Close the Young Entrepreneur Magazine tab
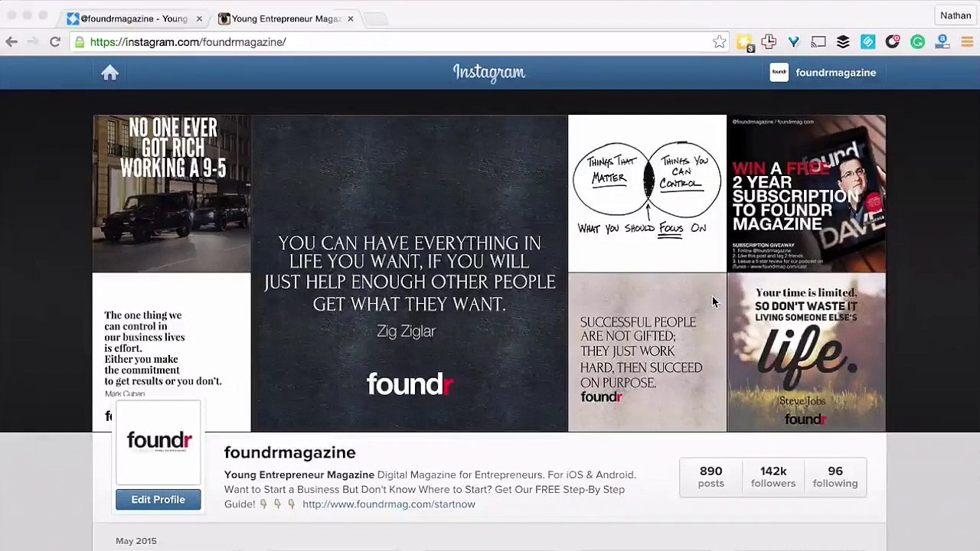The height and width of the screenshot is (551, 980). 351,18
